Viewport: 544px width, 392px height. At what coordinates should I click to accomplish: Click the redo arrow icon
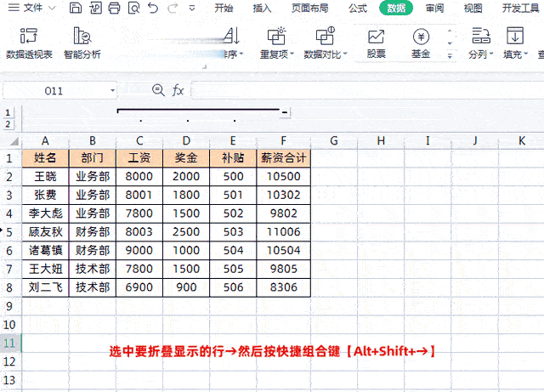click(173, 8)
